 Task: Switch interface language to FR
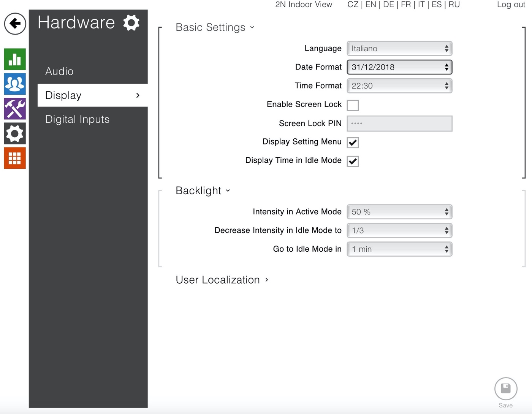tap(406, 5)
